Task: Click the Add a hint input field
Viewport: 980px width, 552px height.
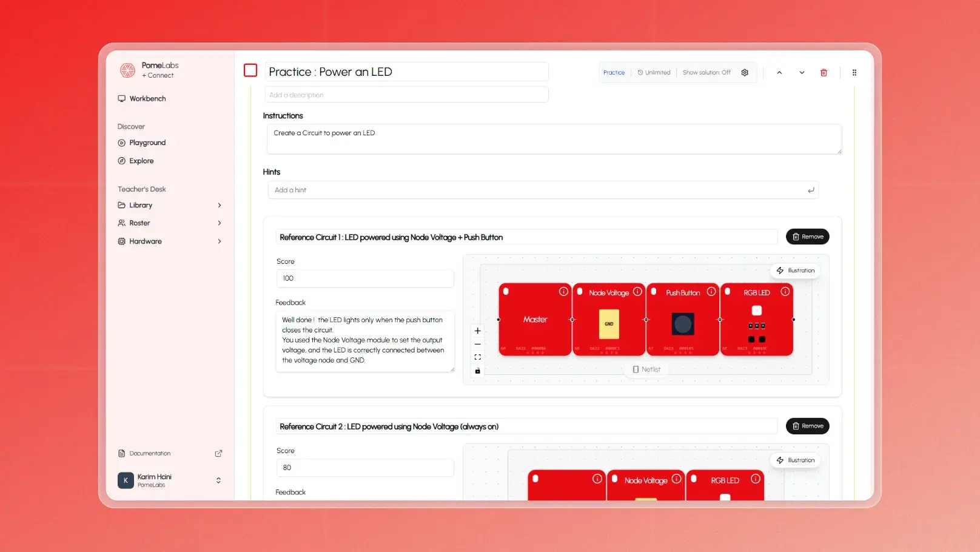Action: pos(543,190)
